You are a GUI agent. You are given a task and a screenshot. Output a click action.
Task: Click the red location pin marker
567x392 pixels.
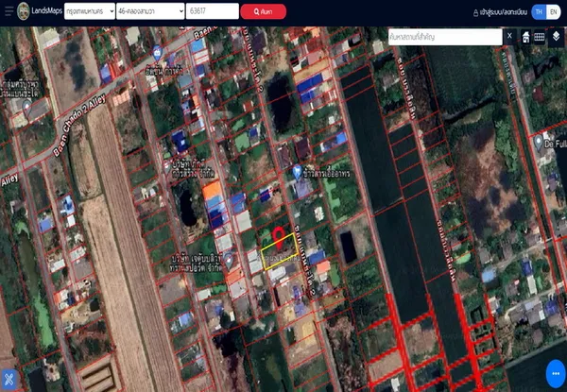(279, 237)
